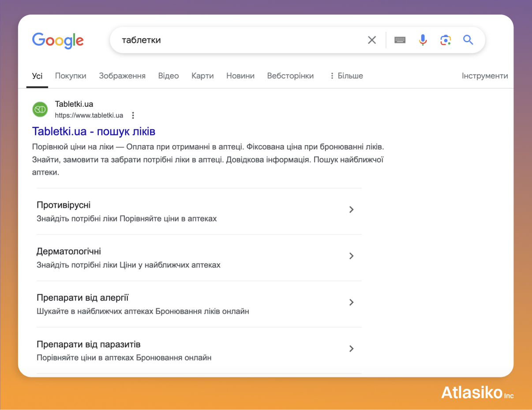Switch to the Новини tab
Screen dimensions: 532x410
coord(240,75)
